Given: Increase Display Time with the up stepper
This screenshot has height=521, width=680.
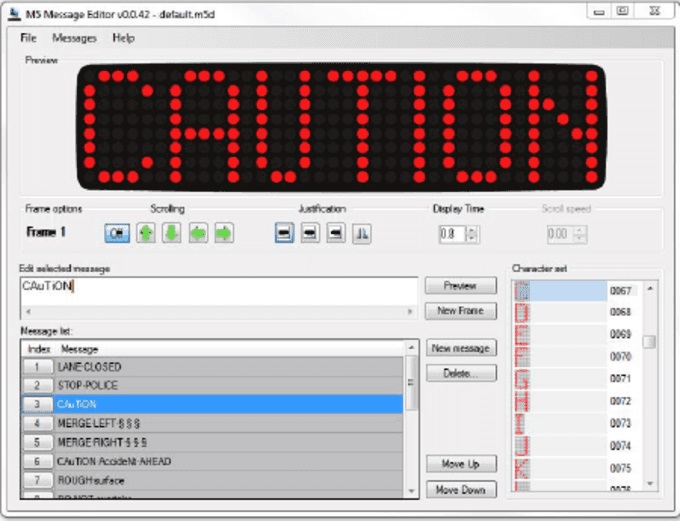Looking at the screenshot, I should point(473,229).
